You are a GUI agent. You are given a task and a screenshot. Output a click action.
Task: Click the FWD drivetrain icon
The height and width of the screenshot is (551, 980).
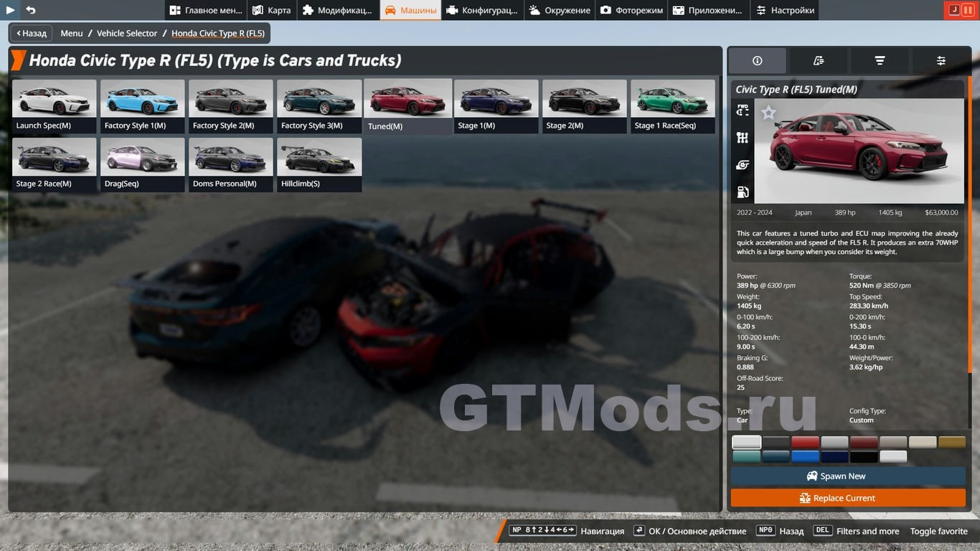pos(743,110)
